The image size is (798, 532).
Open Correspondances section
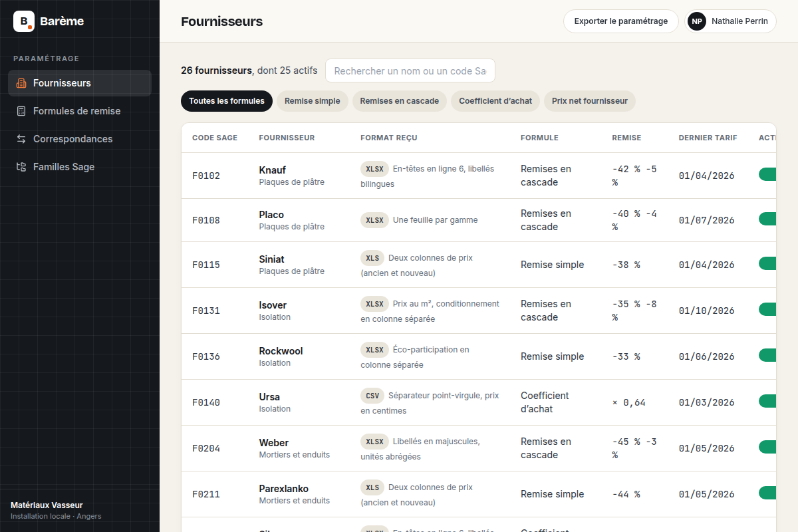80,139
